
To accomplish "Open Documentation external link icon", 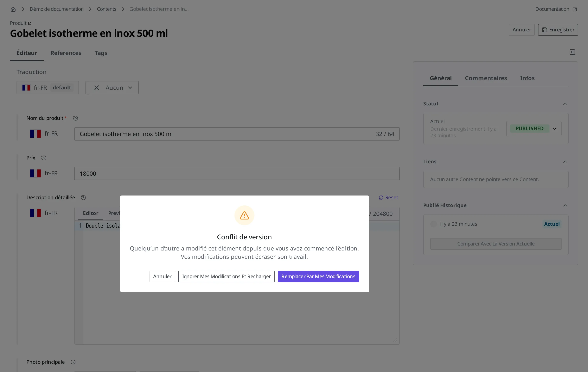I will click(x=575, y=9).
